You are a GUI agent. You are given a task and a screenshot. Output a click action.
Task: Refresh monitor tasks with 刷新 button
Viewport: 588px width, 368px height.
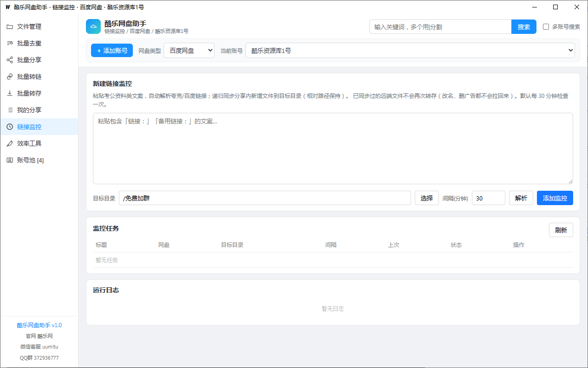(561, 230)
